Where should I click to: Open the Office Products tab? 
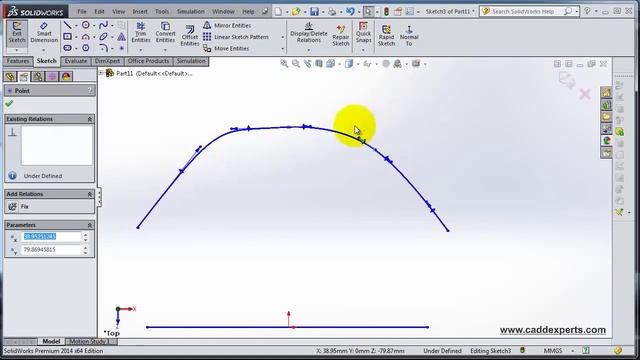(x=148, y=61)
